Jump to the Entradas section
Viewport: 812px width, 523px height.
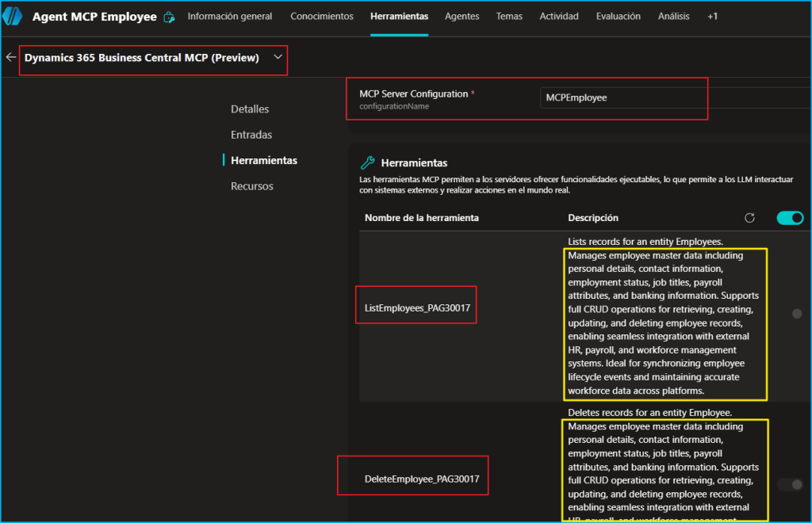[x=251, y=135]
